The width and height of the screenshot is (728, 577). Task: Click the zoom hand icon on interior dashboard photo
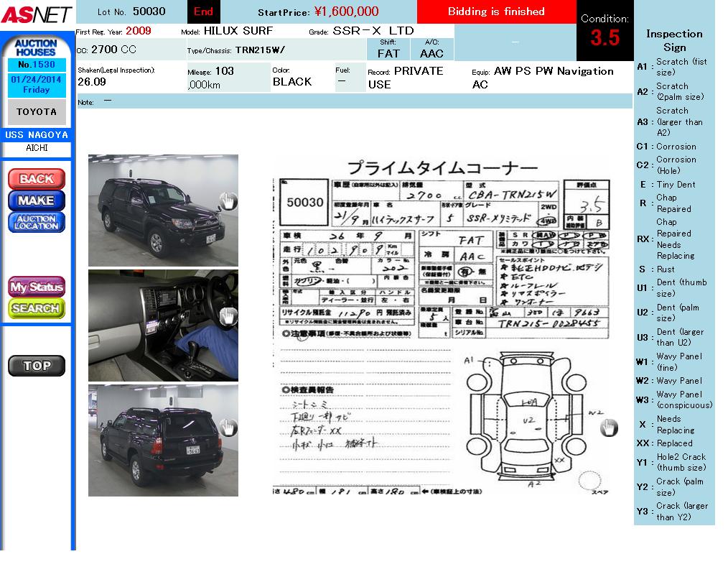coord(228,315)
